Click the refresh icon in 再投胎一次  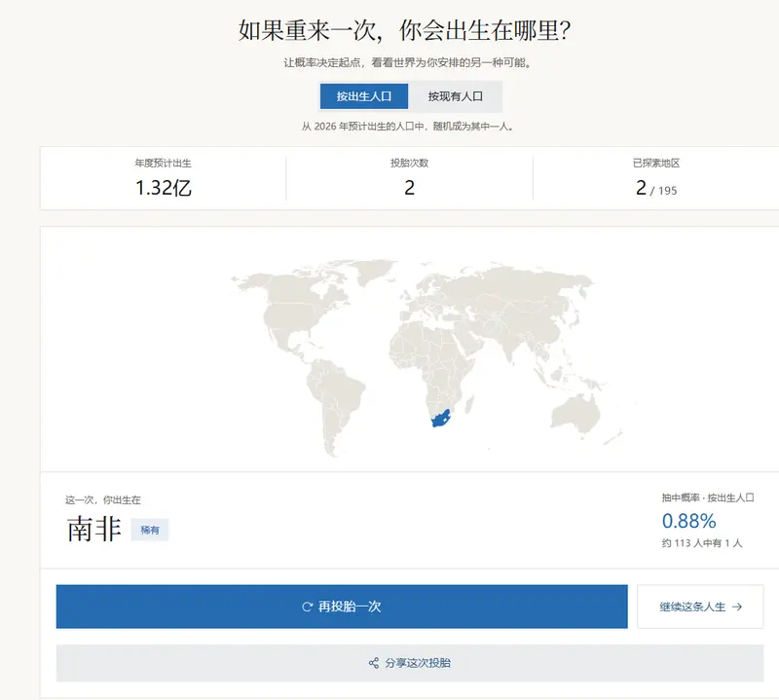click(307, 607)
